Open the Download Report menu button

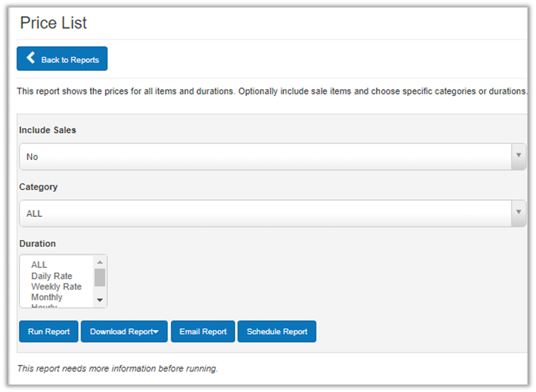[x=121, y=331]
